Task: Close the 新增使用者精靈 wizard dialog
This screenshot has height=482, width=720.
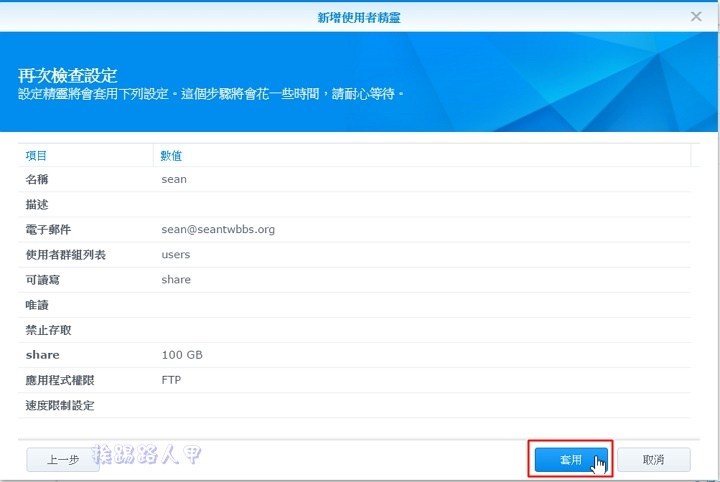Action: [x=696, y=17]
